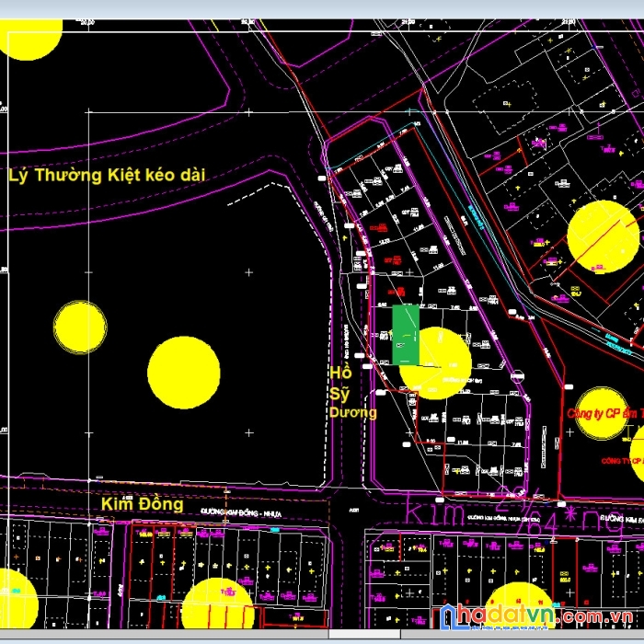Select the small ringed yellow circle marker

click(81, 328)
